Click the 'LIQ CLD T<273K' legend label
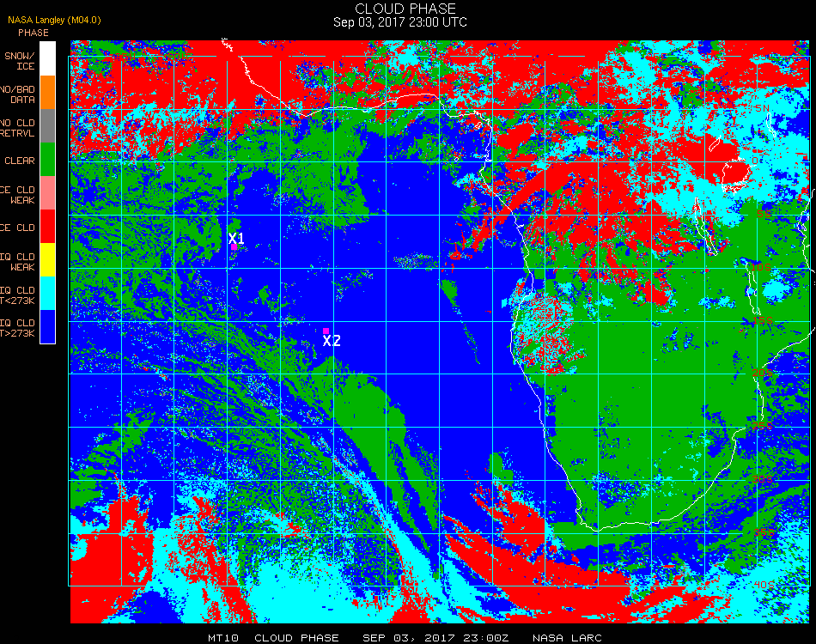Screen dimensions: 816x644 pos(18,295)
